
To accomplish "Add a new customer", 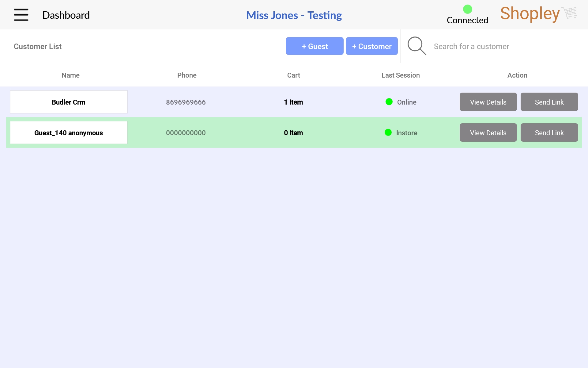I will pyautogui.click(x=371, y=46).
